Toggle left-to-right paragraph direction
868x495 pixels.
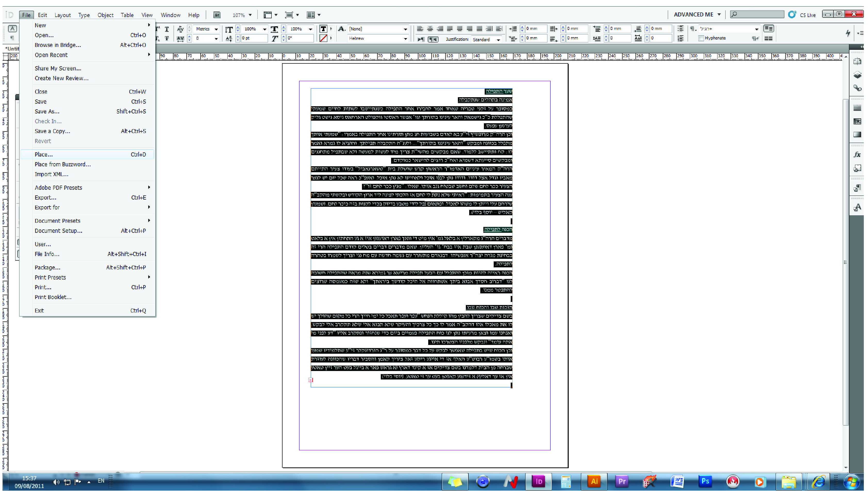click(421, 39)
